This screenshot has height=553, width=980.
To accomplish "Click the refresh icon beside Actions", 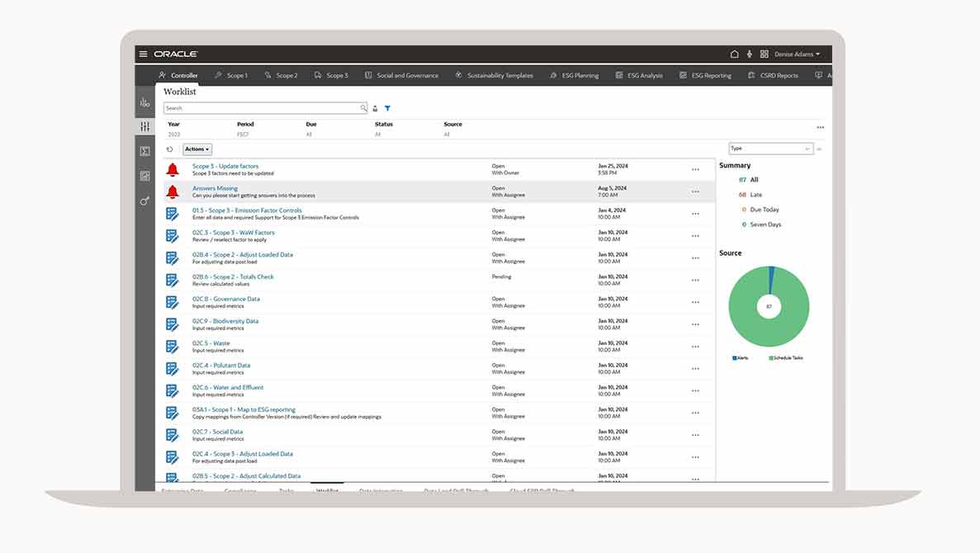I will tap(169, 149).
